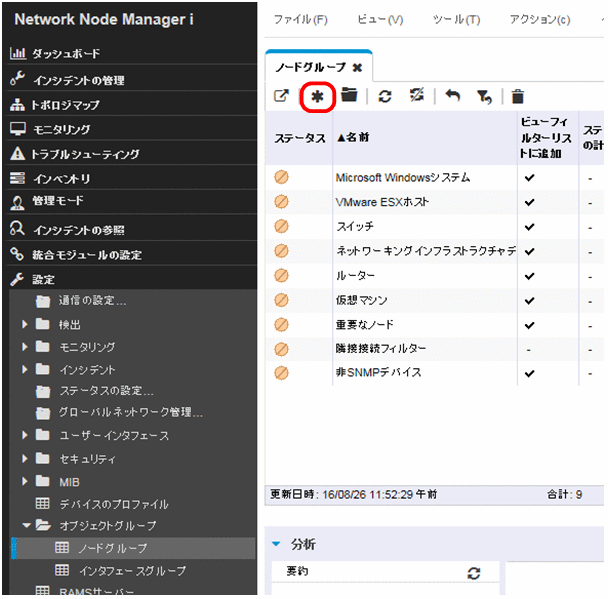Select the 非SNMPデバイス row
Viewport: 608px width, 599px height.
coord(434,373)
